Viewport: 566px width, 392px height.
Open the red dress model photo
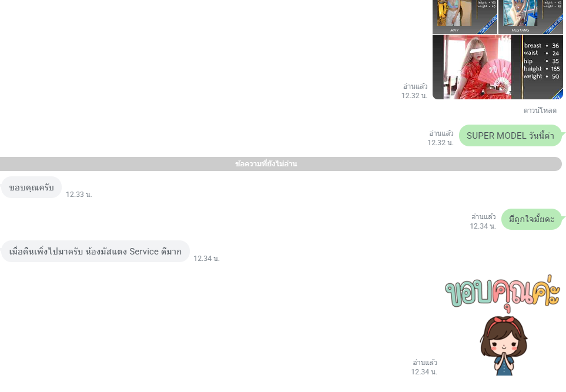[x=477, y=67]
